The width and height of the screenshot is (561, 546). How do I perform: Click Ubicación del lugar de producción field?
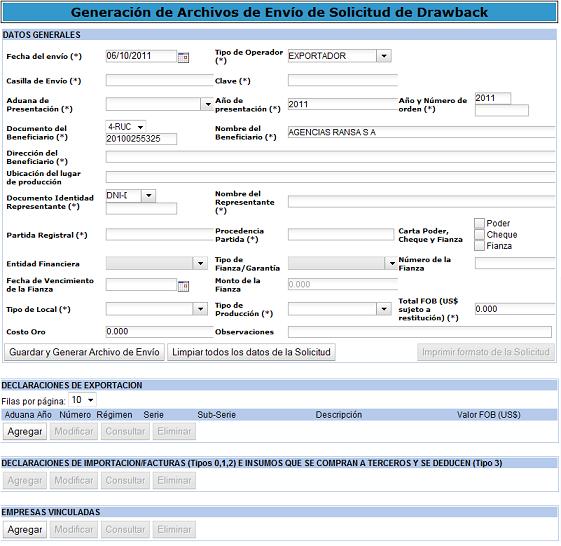coord(331,177)
